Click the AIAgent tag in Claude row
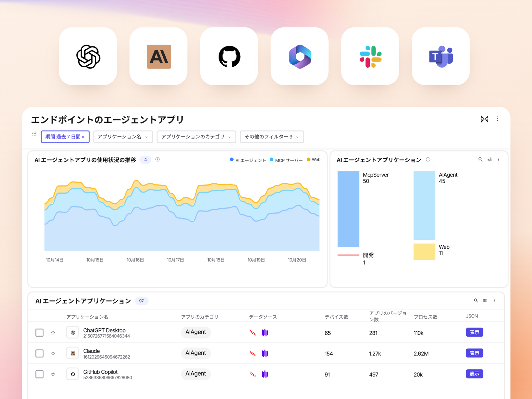This screenshot has height=399, width=532. tap(196, 353)
